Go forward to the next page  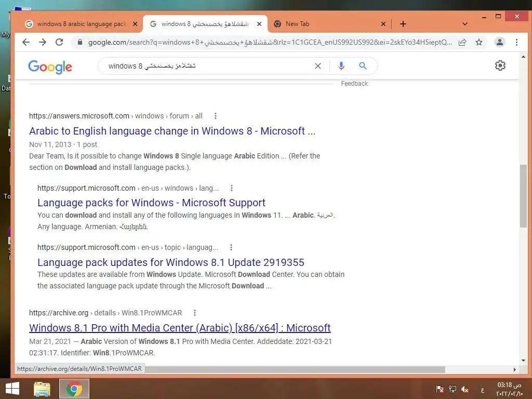[x=43, y=42]
